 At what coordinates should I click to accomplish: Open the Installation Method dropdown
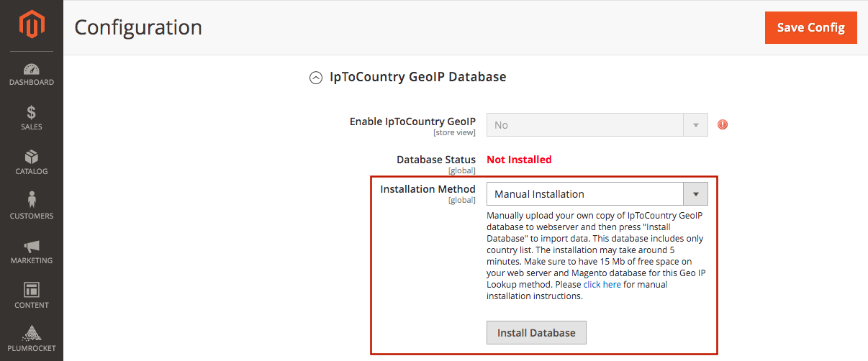tap(597, 194)
